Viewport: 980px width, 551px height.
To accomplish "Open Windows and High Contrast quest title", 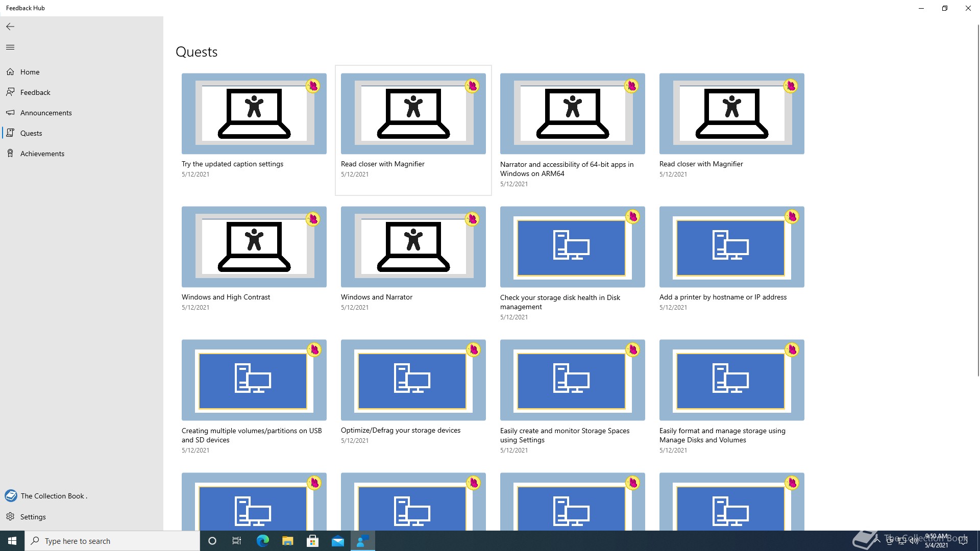I will point(226,297).
